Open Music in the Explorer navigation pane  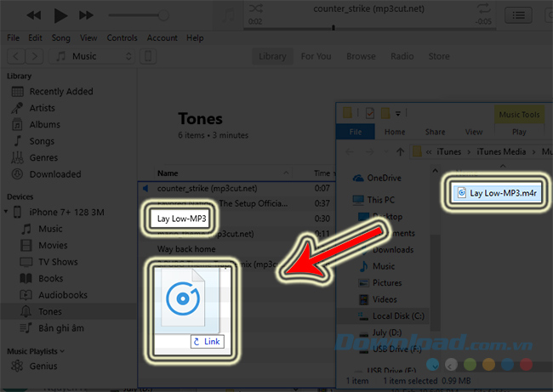point(384,266)
